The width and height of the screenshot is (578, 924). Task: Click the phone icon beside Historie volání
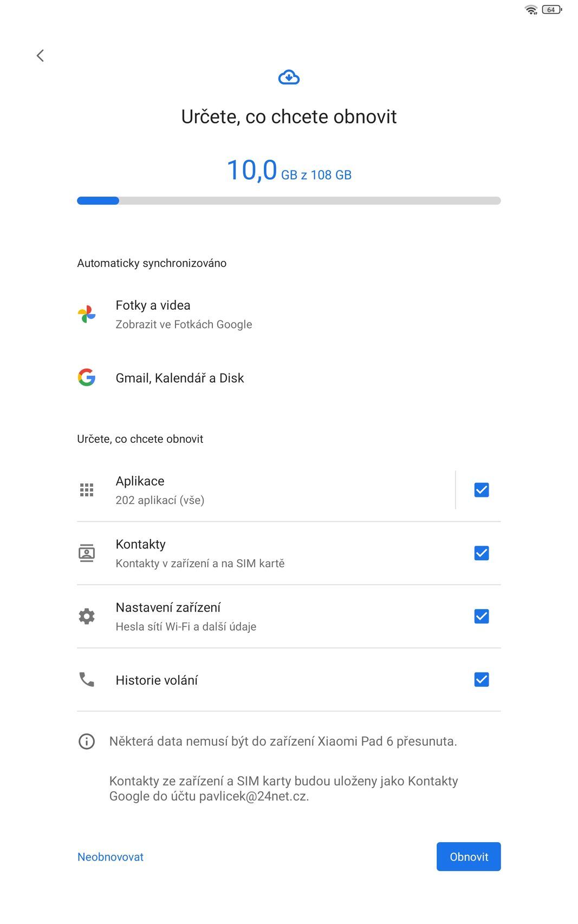pyautogui.click(x=87, y=679)
